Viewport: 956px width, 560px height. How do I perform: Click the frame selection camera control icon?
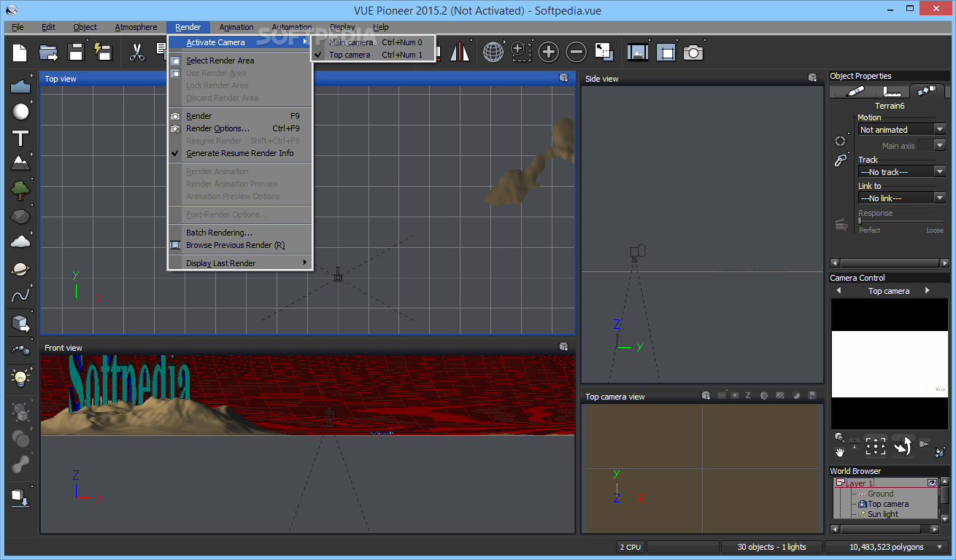(875, 446)
